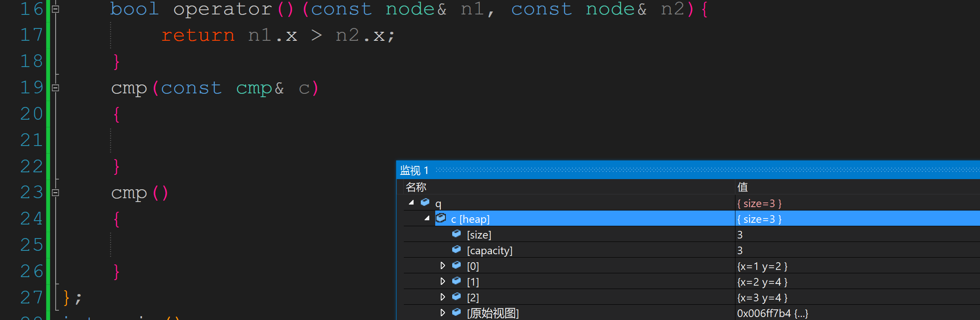Viewport: 980px width, 320px height.
Task: Expand element [0] in the watch list
Action: (x=442, y=266)
